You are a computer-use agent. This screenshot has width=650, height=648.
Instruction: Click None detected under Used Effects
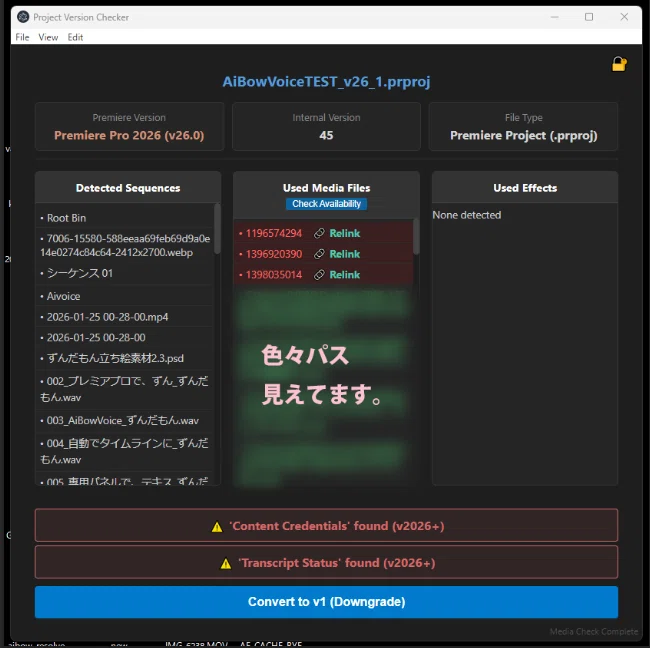pyautogui.click(x=467, y=215)
